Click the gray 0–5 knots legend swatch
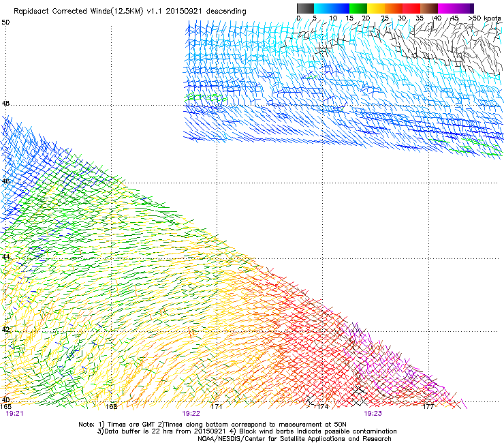Viewport: 504px width, 443px height. pos(305,8)
